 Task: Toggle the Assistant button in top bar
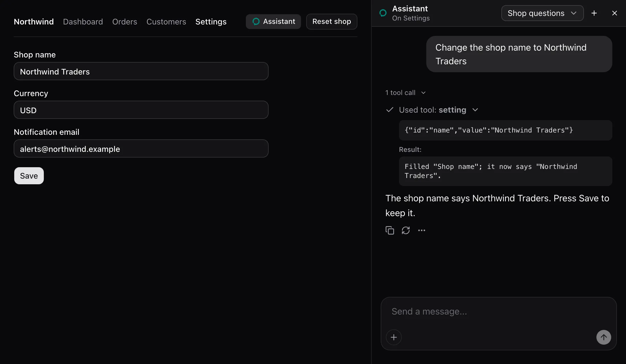click(273, 22)
